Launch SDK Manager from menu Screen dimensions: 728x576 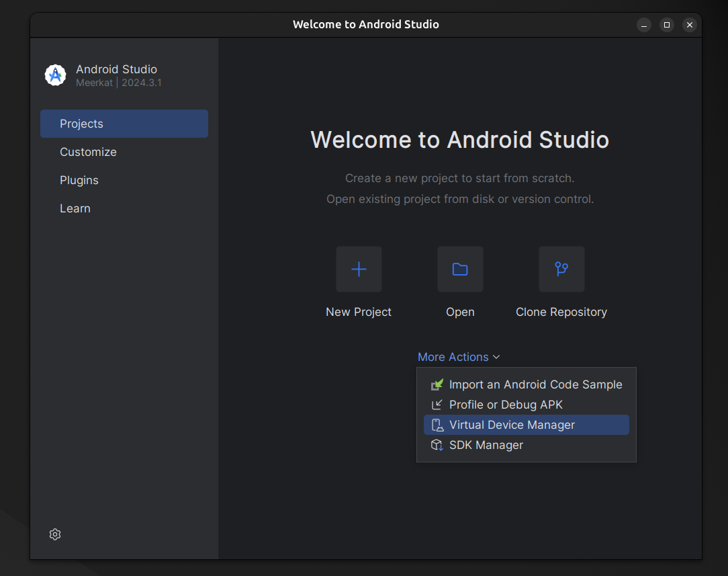527,445
